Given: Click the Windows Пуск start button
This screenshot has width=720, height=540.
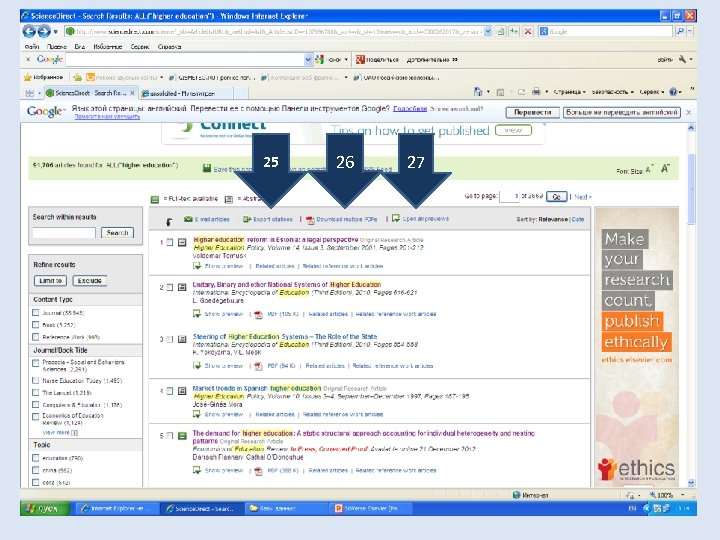Looking at the screenshot, I should 45,508.
